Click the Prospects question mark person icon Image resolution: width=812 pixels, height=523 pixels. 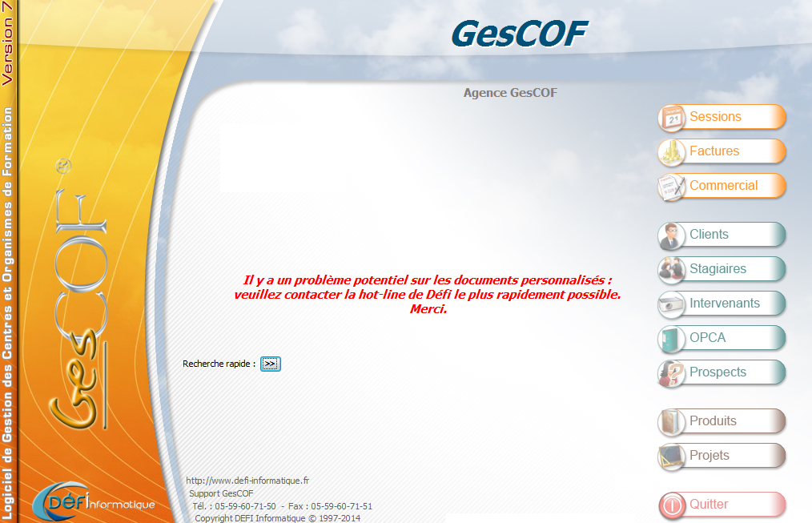(x=672, y=373)
